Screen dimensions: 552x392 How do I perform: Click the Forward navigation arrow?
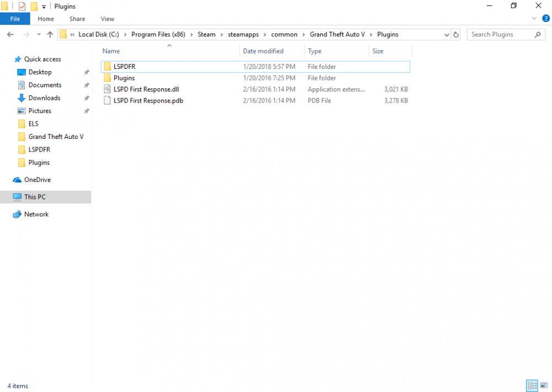26,34
